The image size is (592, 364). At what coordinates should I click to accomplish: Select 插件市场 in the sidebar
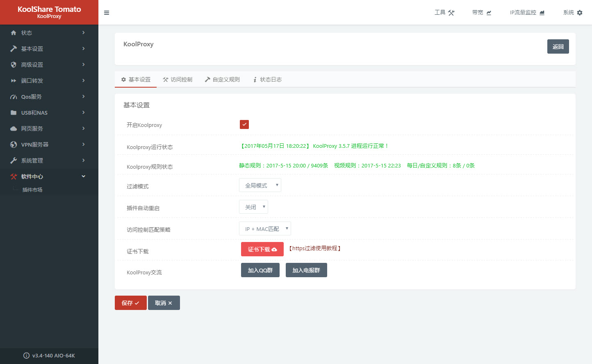tap(32, 190)
